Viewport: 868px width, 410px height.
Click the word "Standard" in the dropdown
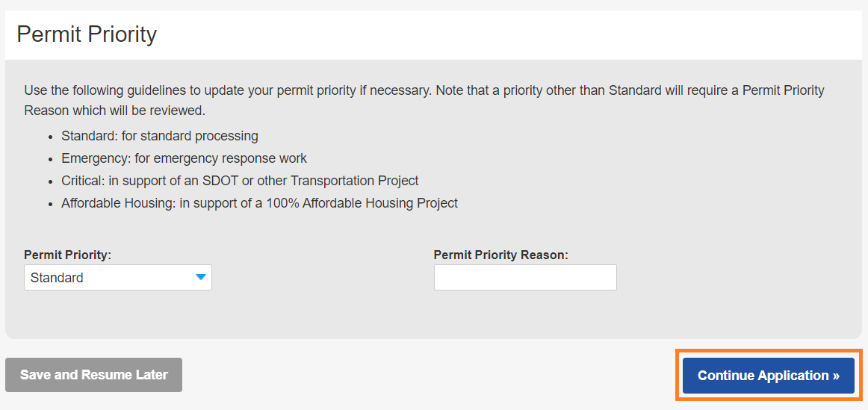(x=57, y=278)
